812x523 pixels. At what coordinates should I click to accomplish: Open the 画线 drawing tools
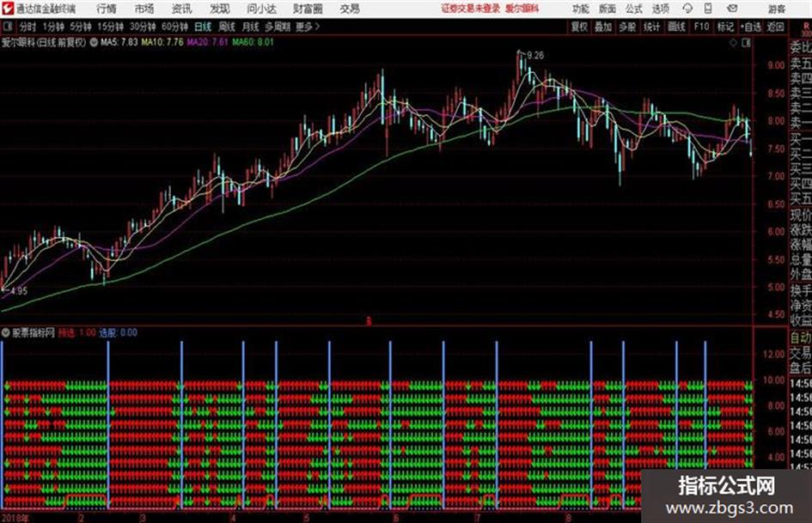click(x=675, y=27)
